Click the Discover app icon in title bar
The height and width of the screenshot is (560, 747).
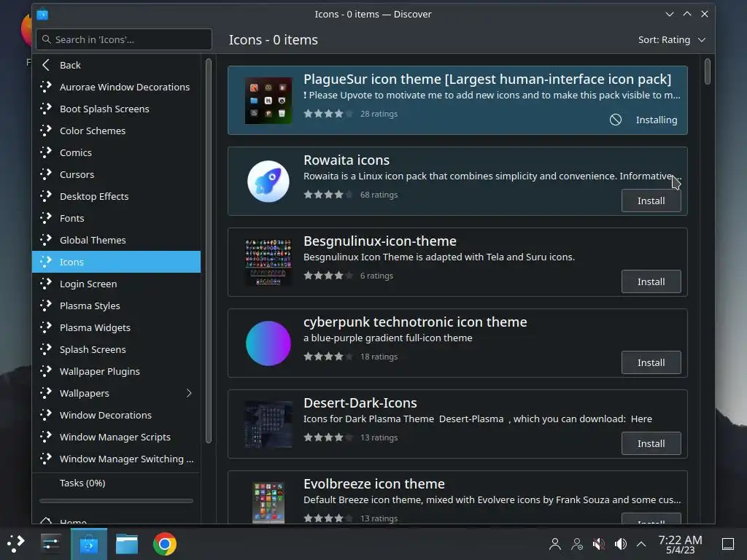point(42,15)
